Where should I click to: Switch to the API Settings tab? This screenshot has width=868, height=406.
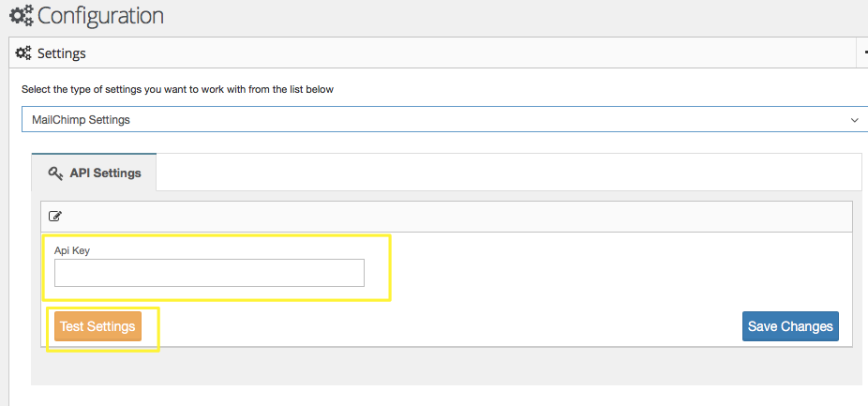tap(94, 173)
